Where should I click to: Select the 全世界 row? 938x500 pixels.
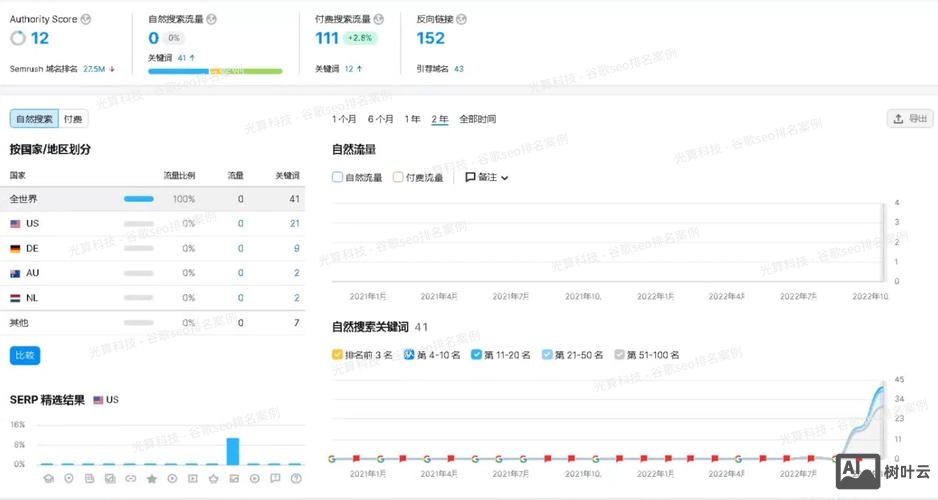[x=154, y=199]
